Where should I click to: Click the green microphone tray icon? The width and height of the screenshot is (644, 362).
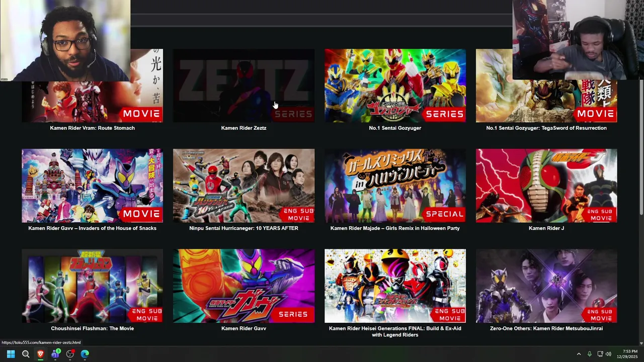(589, 354)
